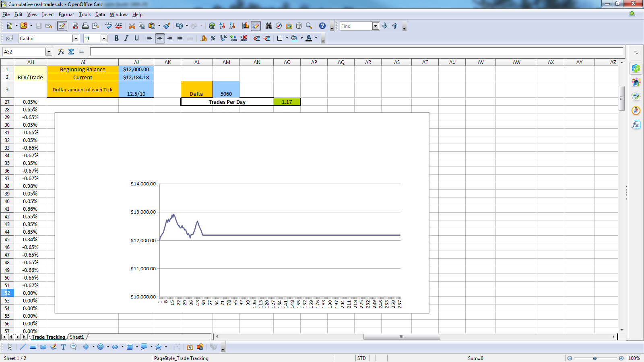Apply the current font color
Viewport: 644px width, 362px height.
click(x=309, y=38)
